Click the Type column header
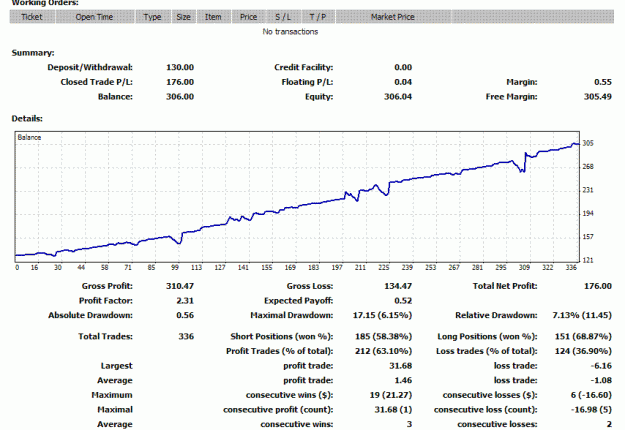This screenshot has width=625, height=430. (152, 17)
